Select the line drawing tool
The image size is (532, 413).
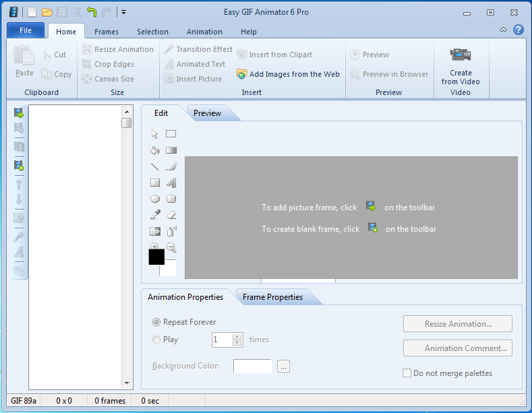[154, 166]
